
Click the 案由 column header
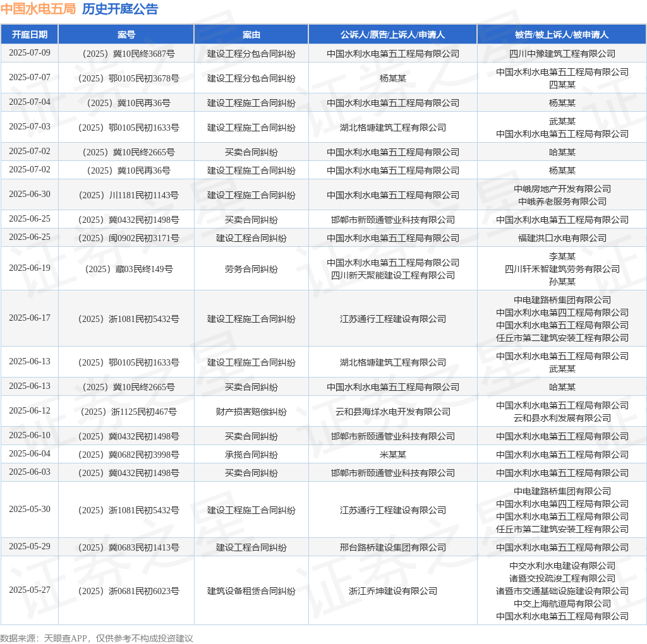point(251,35)
